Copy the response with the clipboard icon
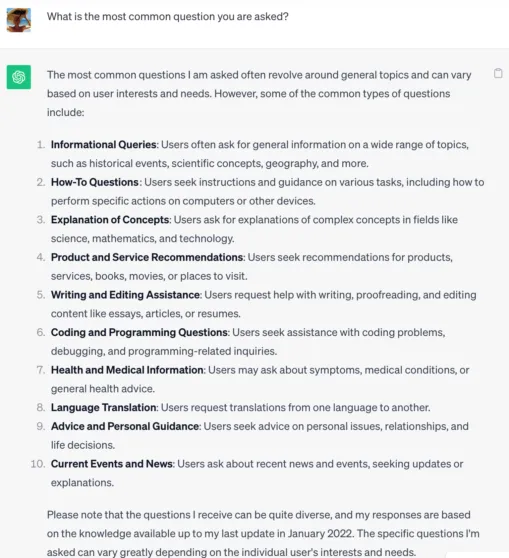Viewport: 509px width, 558px height. tap(498, 73)
